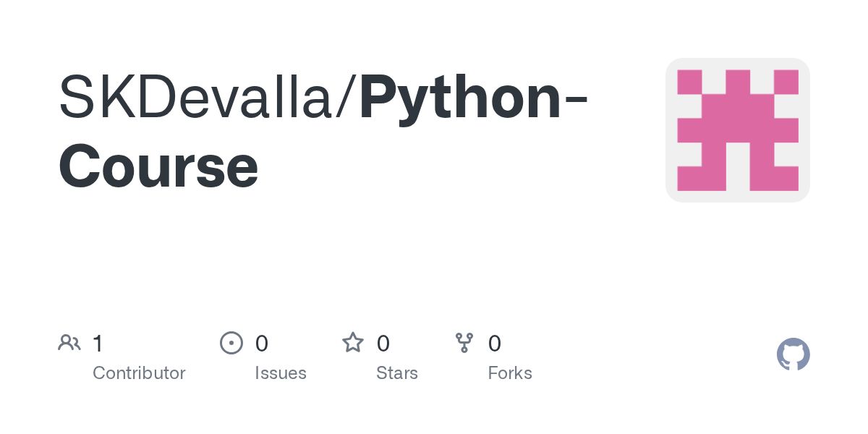Click the Forks label
Viewport: 868px width, 434px height.
point(510,373)
